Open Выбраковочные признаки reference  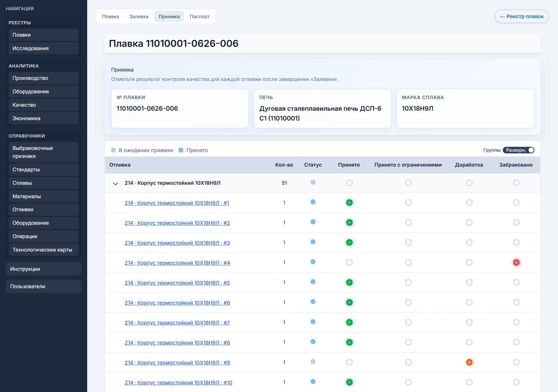pos(44,152)
